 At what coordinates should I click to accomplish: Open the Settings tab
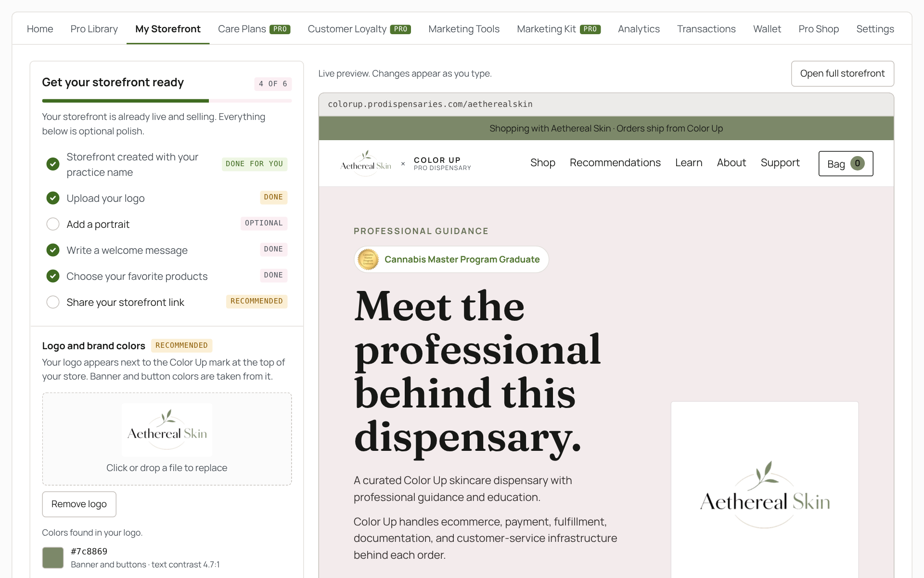875,29
